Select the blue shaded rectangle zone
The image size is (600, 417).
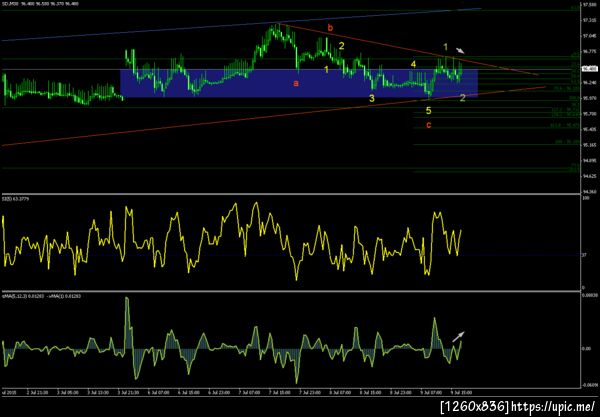pyautogui.click(x=299, y=83)
